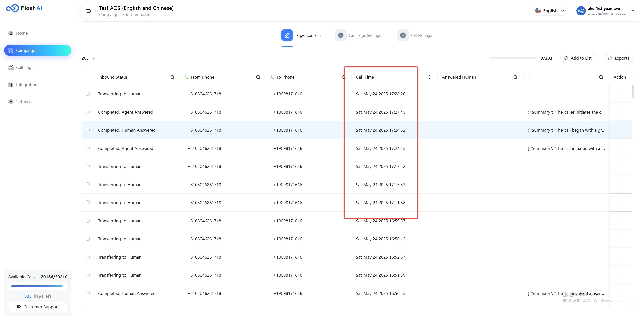Open search in Answered Human column
The image size is (644, 320).
(515, 77)
